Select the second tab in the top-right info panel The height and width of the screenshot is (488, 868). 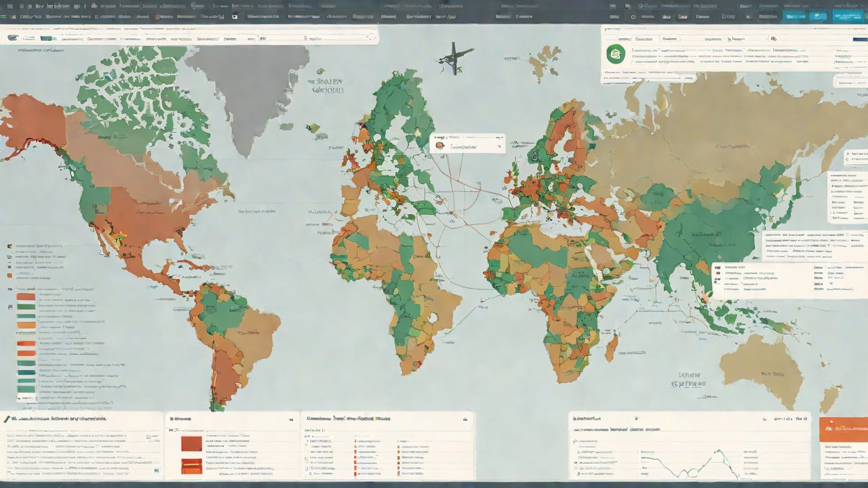coord(669,39)
